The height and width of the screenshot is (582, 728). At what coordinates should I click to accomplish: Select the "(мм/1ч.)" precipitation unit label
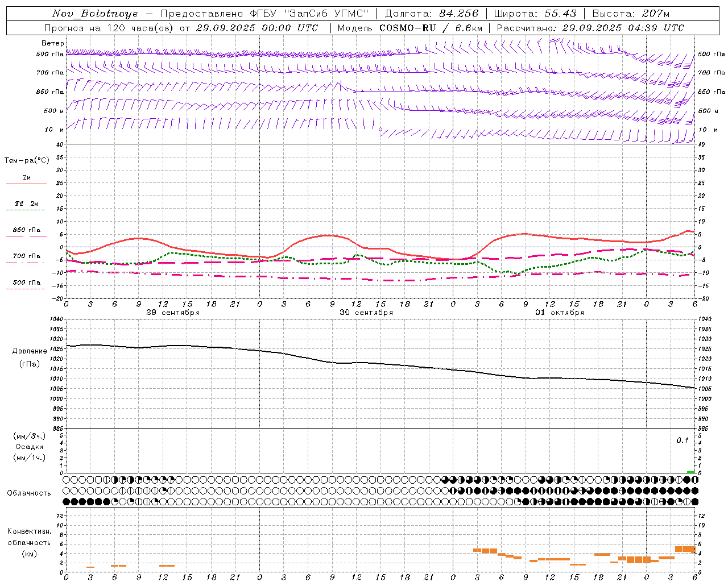click(x=30, y=458)
